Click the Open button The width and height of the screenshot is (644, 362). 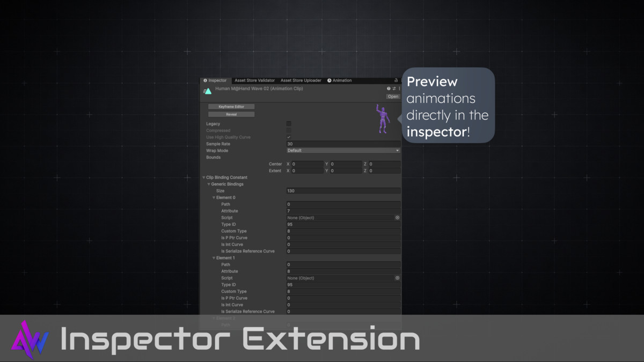tap(393, 97)
